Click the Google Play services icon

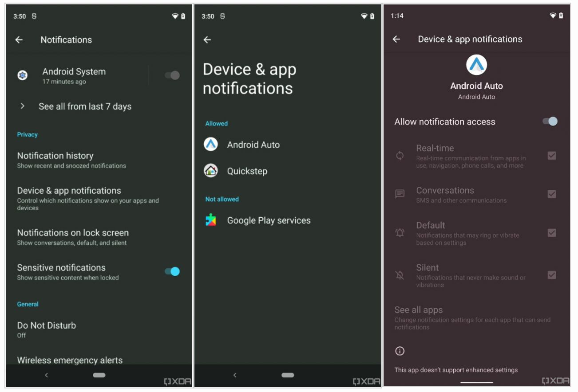pyautogui.click(x=210, y=220)
